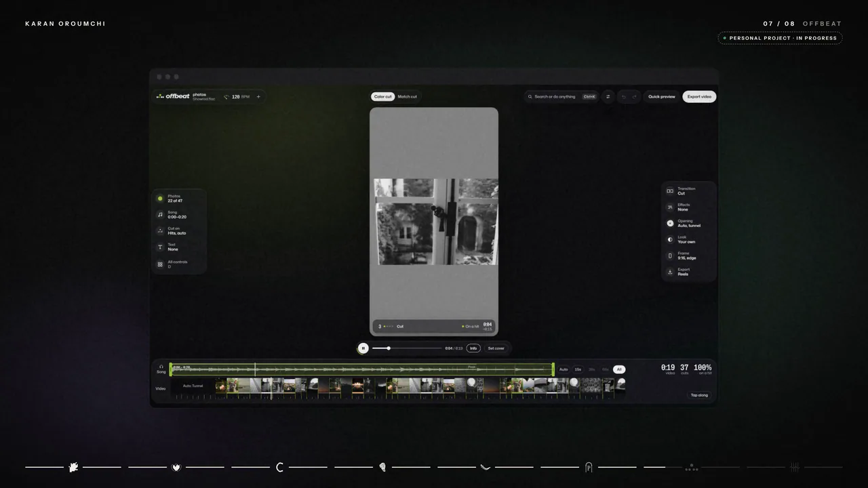Select the Color cut tab
The width and height of the screenshot is (868, 488).
382,97
